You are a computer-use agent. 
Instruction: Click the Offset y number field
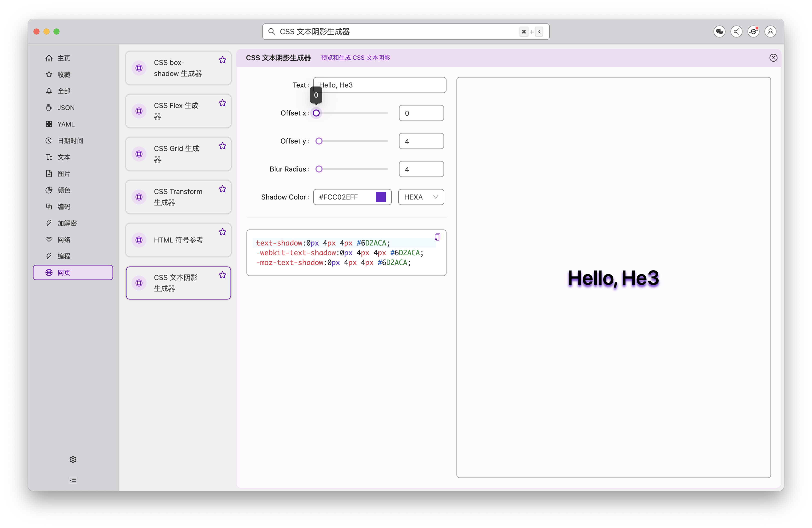click(421, 141)
